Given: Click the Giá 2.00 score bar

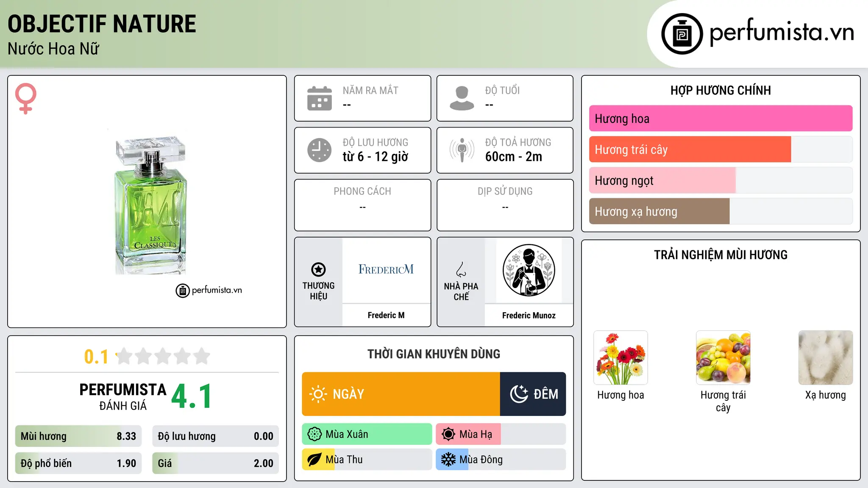Looking at the screenshot, I should 215,463.
